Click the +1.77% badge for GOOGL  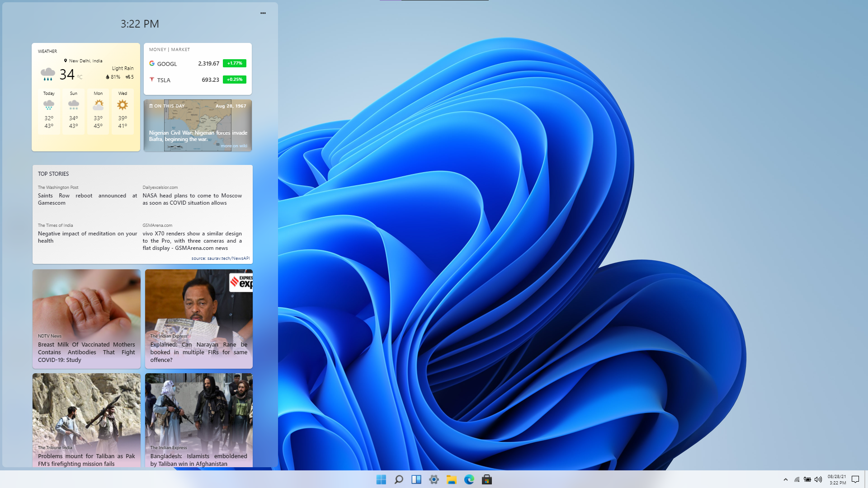(x=235, y=63)
